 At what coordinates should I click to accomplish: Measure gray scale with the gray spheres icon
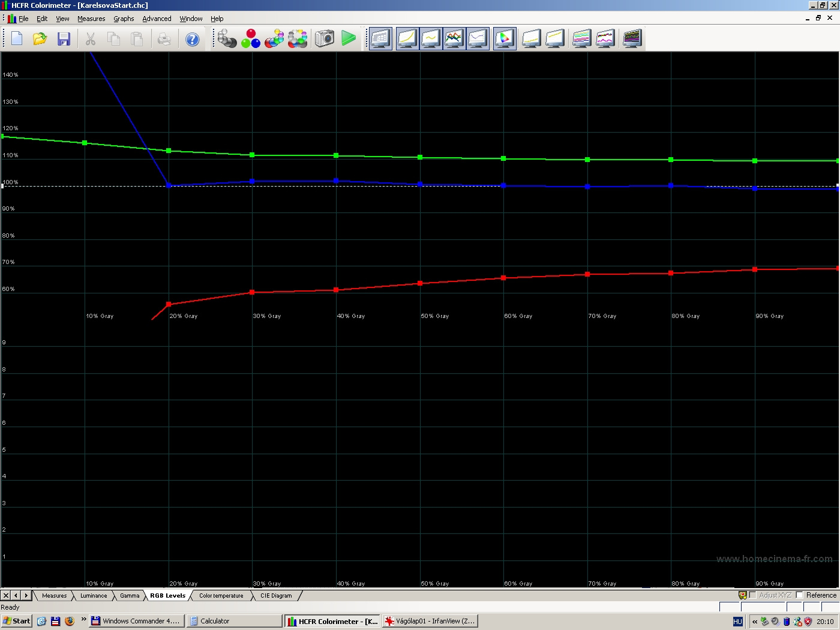point(227,39)
